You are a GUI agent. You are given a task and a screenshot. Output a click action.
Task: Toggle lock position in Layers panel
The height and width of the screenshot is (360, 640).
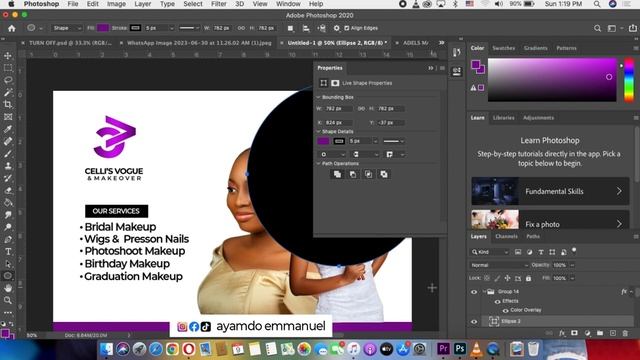(x=507, y=278)
